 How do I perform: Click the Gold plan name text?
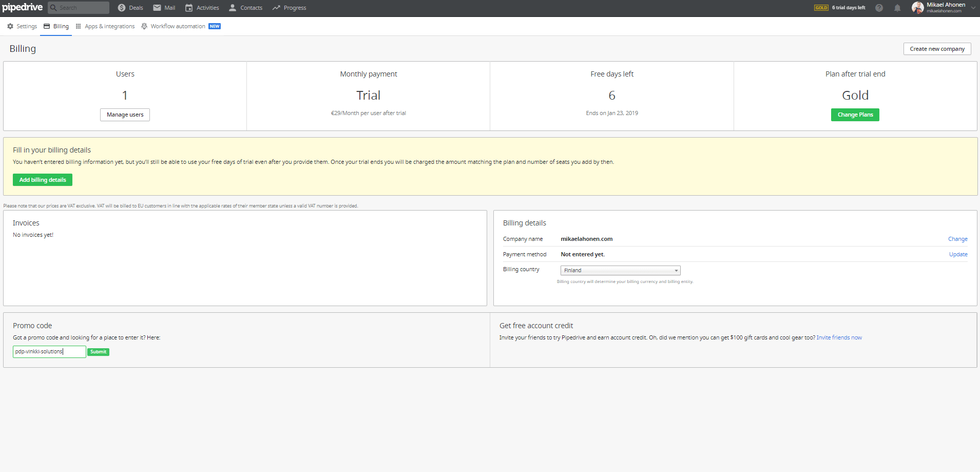pos(855,96)
